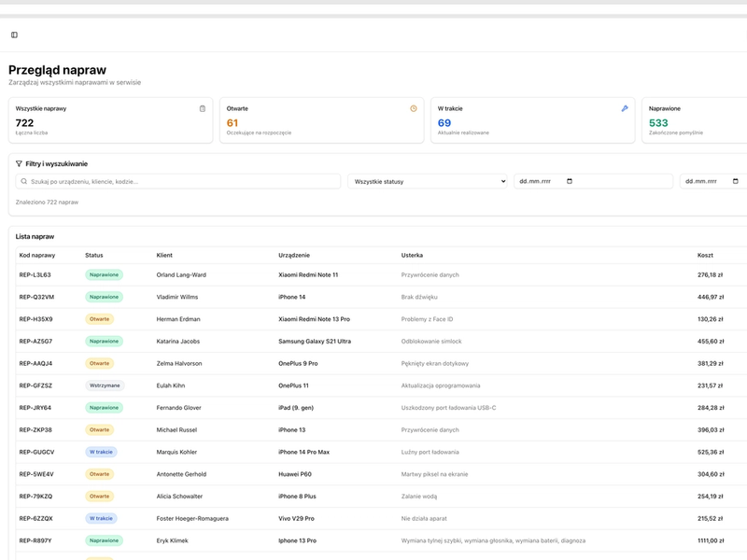The height and width of the screenshot is (560, 747).
Task: Click cost 525,36 zł
Action: click(x=711, y=452)
